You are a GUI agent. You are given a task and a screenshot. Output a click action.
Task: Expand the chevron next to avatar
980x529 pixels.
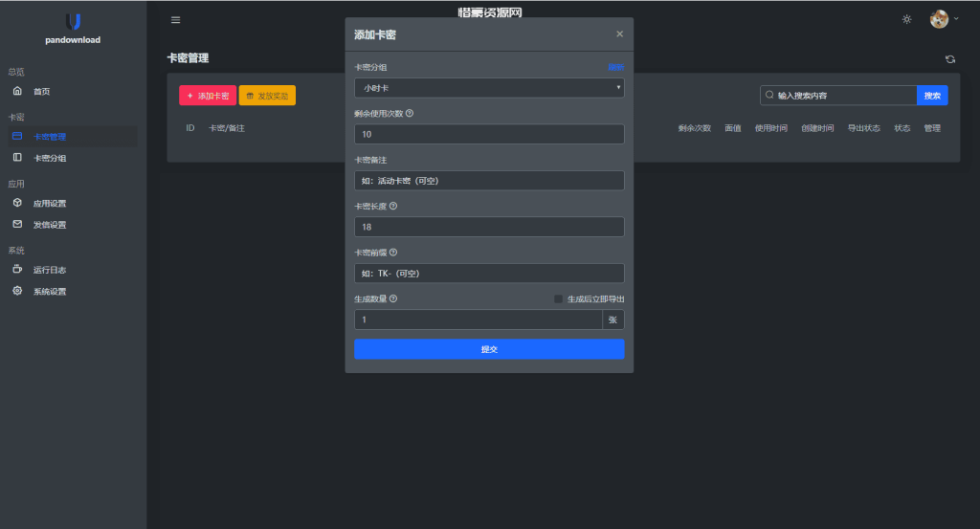click(x=956, y=19)
